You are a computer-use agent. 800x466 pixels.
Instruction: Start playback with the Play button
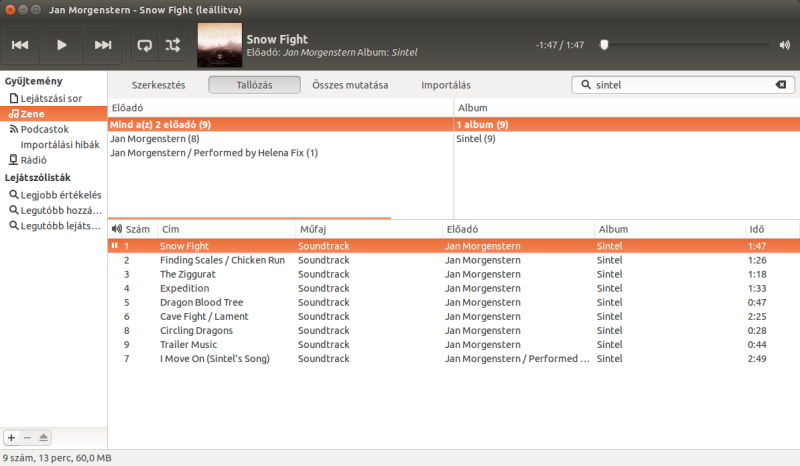[61, 45]
